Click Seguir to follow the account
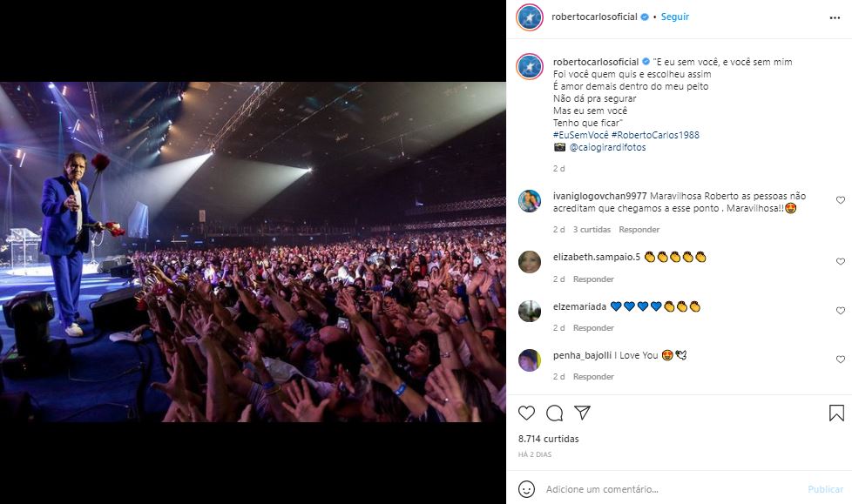Screen dimensions: 852x504 675,17
